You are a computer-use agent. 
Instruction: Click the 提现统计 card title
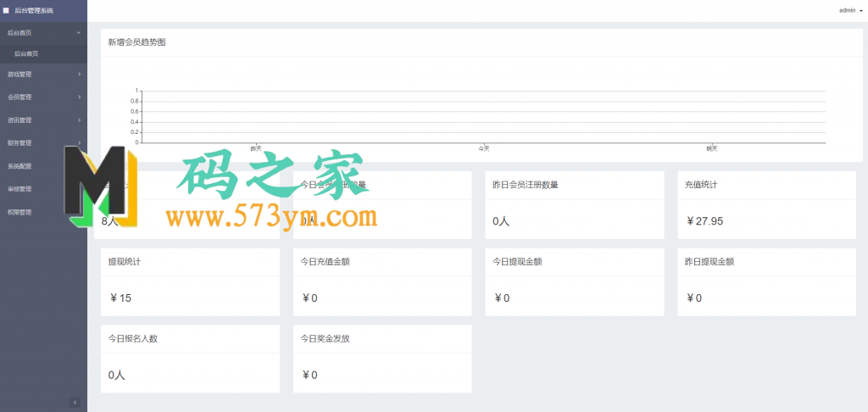[x=125, y=262]
